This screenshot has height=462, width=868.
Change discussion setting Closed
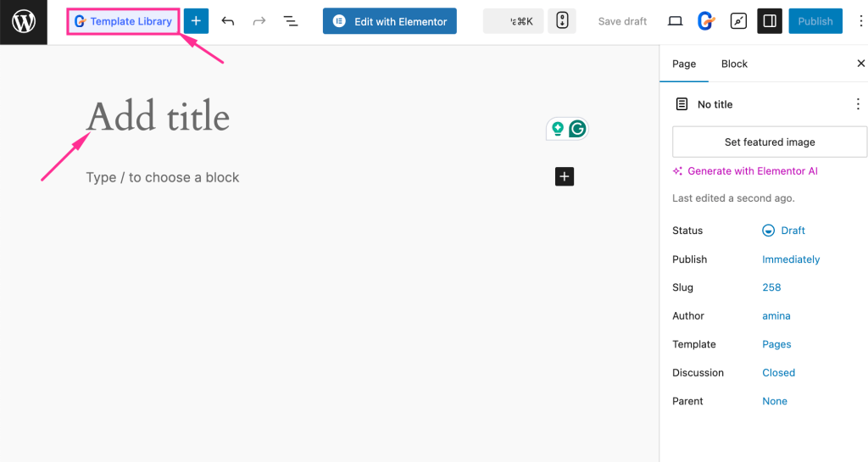point(778,372)
